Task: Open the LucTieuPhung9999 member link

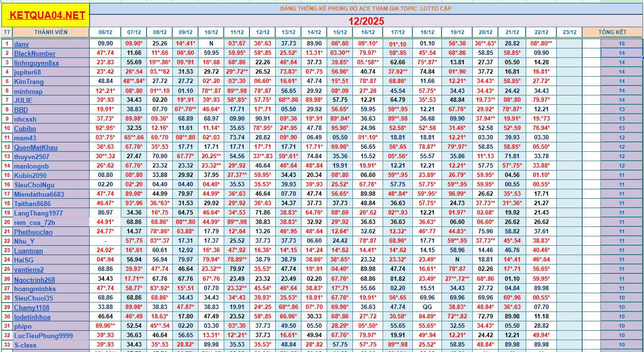Action: click(43, 336)
